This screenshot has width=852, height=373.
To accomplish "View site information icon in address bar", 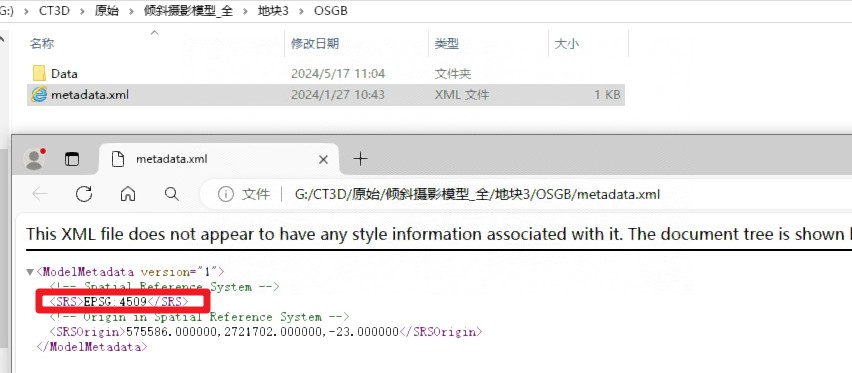I will point(225,194).
